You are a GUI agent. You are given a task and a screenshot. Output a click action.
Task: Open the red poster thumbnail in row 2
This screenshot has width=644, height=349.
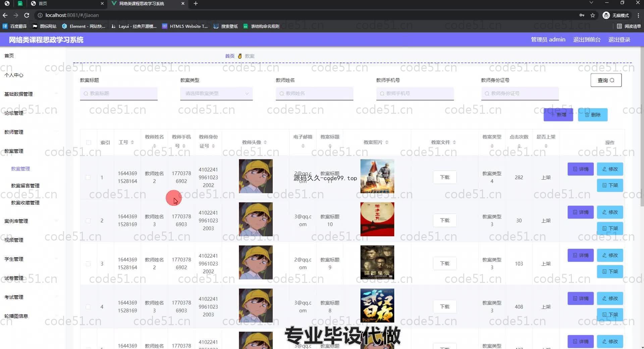[x=377, y=219]
